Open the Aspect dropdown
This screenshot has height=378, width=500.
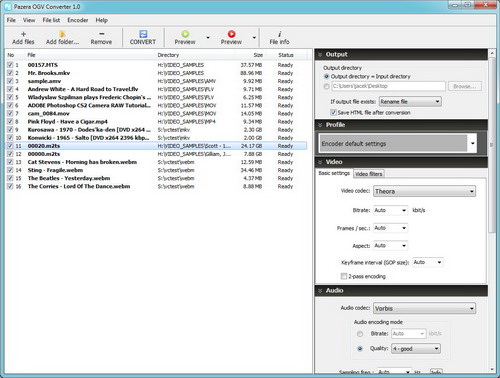[390, 246]
